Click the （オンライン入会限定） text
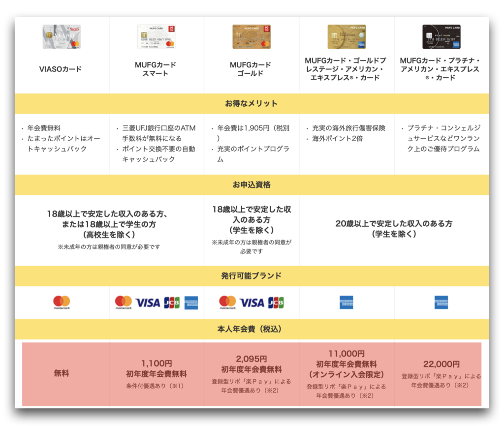The height and width of the screenshot is (426, 504). tap(346, 375)
